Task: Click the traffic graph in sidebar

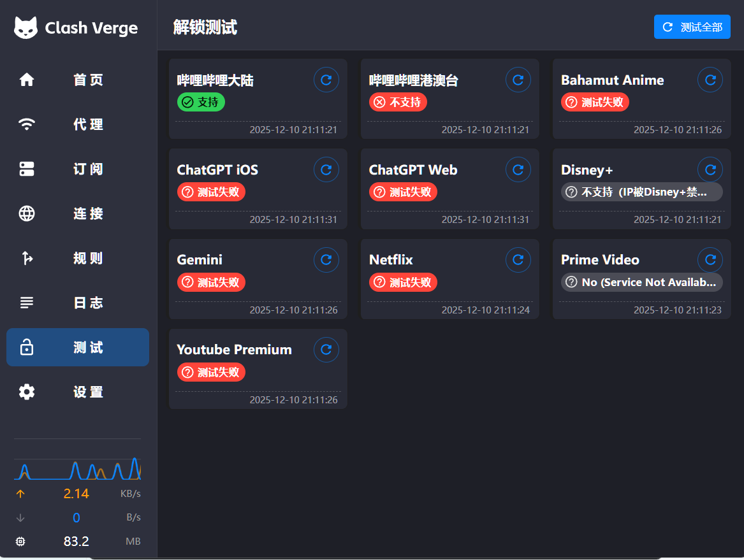Action: (77, 468)
